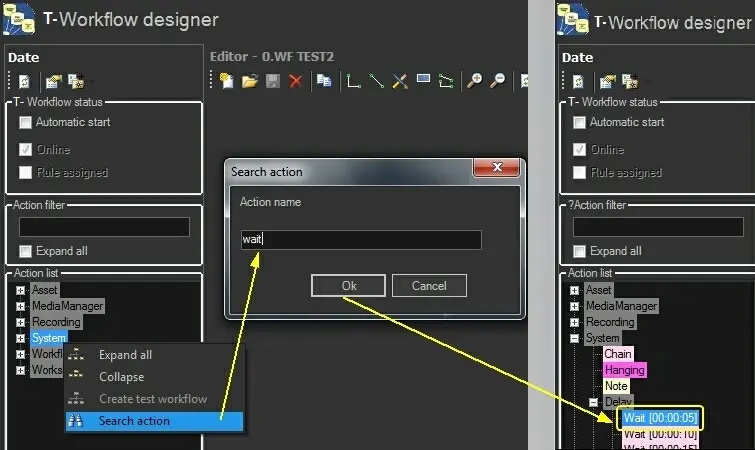Image resolution: width=755 pixels, height=450 pixels.
Task: Click the new workflow icon in Editor toolbar
Action: [x=227, y=82]
